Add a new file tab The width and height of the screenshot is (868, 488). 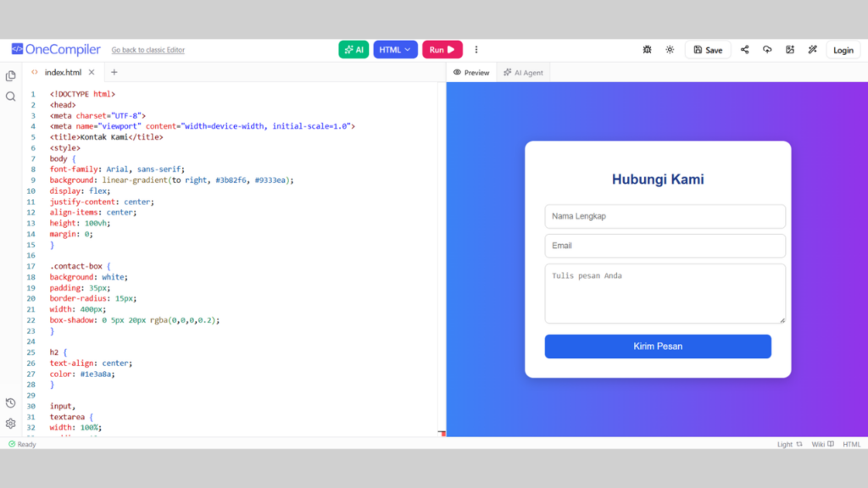pyautogui.click(x=114, y=73)
